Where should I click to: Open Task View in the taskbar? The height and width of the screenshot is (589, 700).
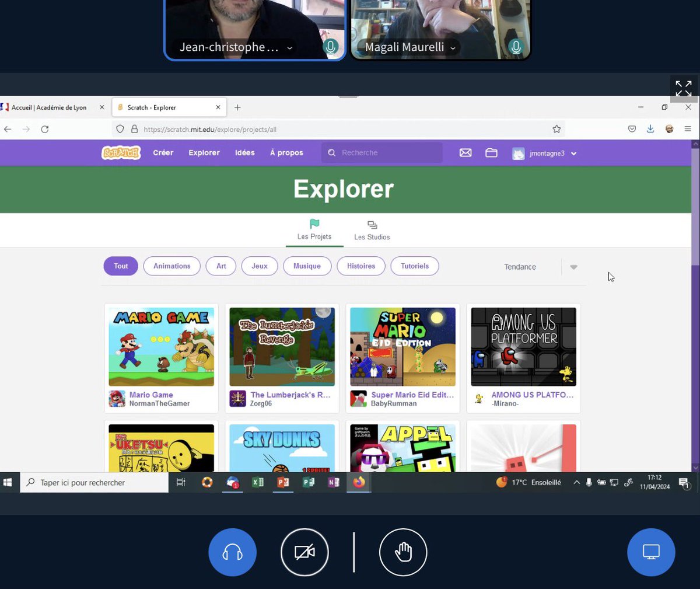(x=181, y=482)
